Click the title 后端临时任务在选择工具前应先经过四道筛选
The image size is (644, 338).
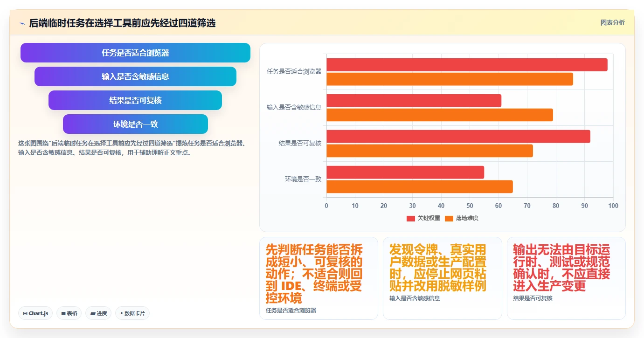[x=122, y=23]
